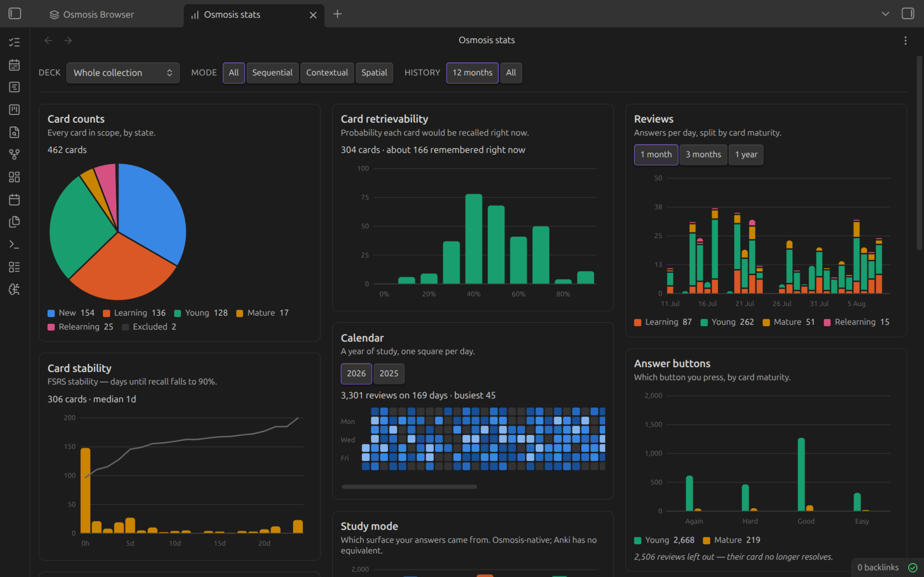Open the copy files icon in ribbon
924x577 pixels.
(x=14, y=222)
